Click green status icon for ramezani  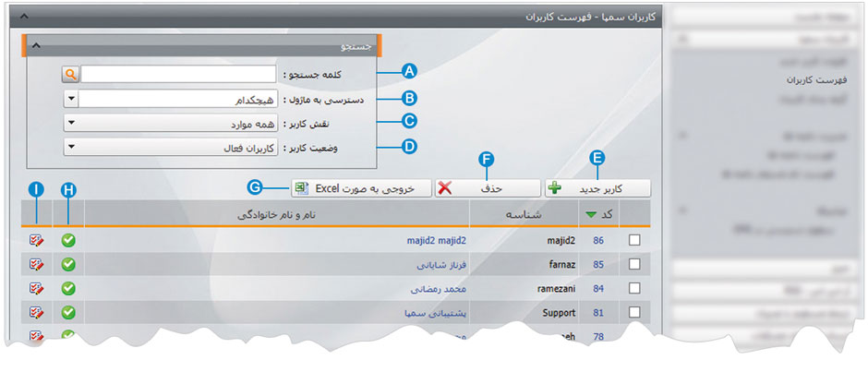68,289
